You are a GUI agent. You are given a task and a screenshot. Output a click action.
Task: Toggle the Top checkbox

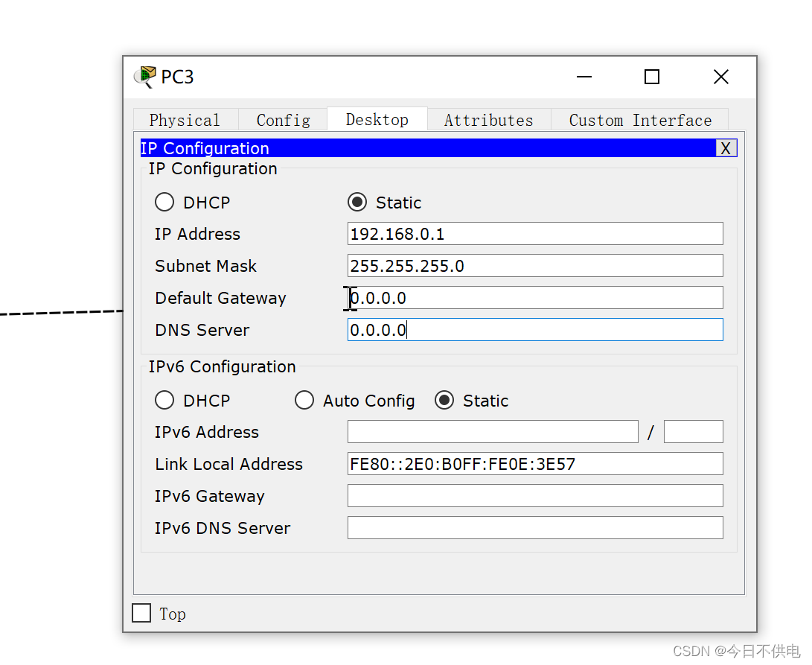pyautogui.click(x=141, y=613)
